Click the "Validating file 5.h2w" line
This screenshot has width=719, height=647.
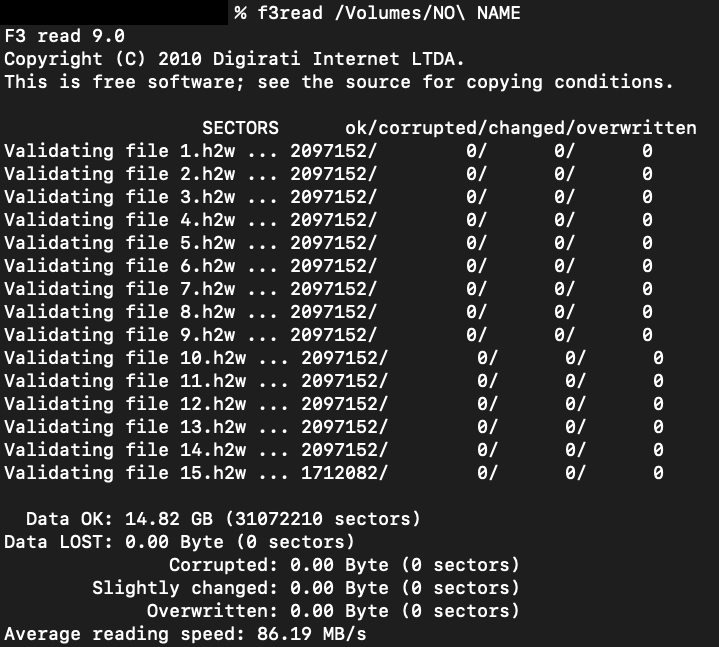(120, 243)
